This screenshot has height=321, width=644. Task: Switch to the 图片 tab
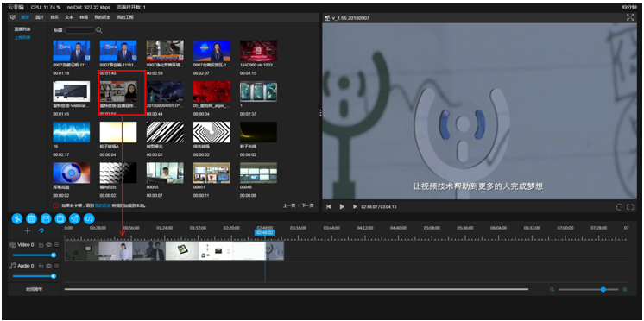tap(40, 17)
